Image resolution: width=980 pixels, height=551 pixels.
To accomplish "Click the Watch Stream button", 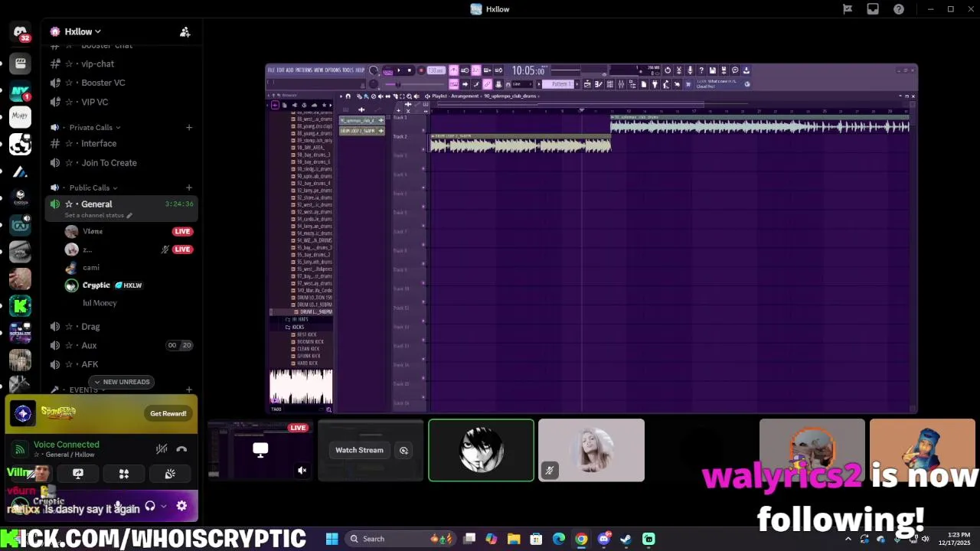I will coord(359,450).
